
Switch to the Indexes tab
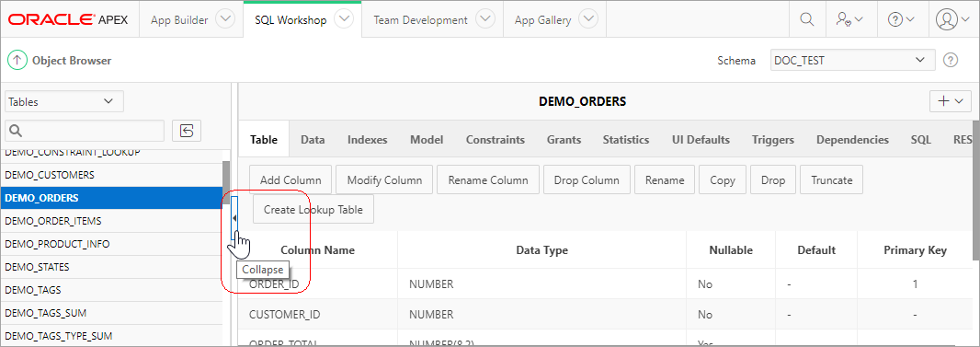point(368,139)
